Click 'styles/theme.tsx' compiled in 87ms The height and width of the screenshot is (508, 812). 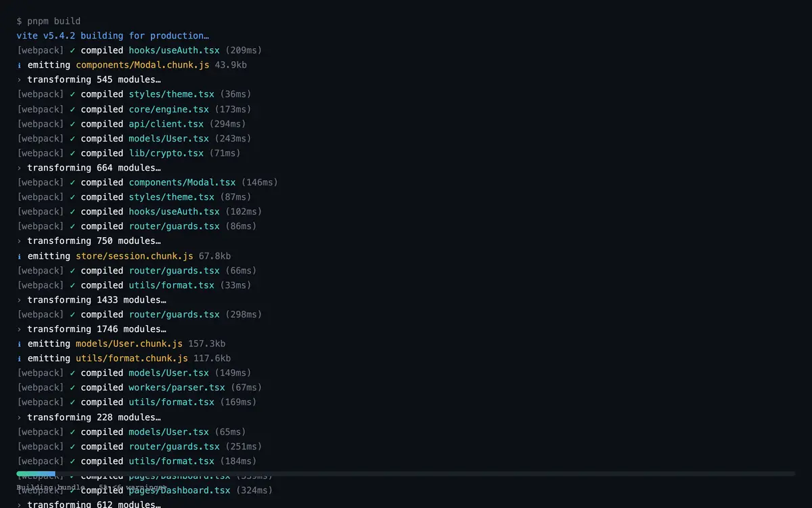[x=171, y=197]
